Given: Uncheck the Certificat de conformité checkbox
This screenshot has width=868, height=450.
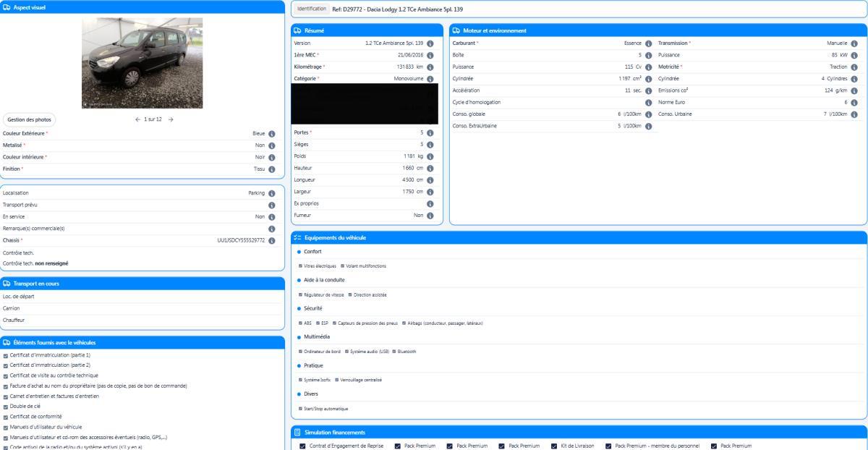Looking at the screenshot, I should click(x=7, y=417).
